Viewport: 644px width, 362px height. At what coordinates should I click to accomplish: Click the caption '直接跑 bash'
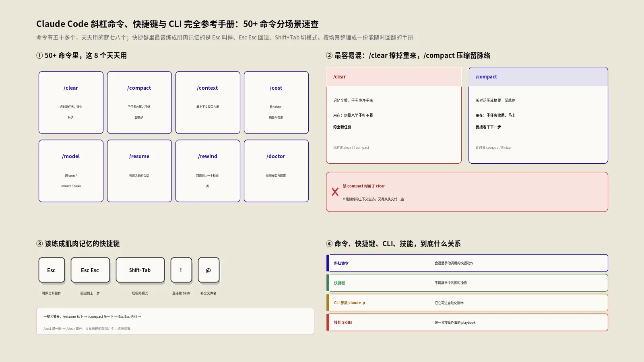click(181, 293)
